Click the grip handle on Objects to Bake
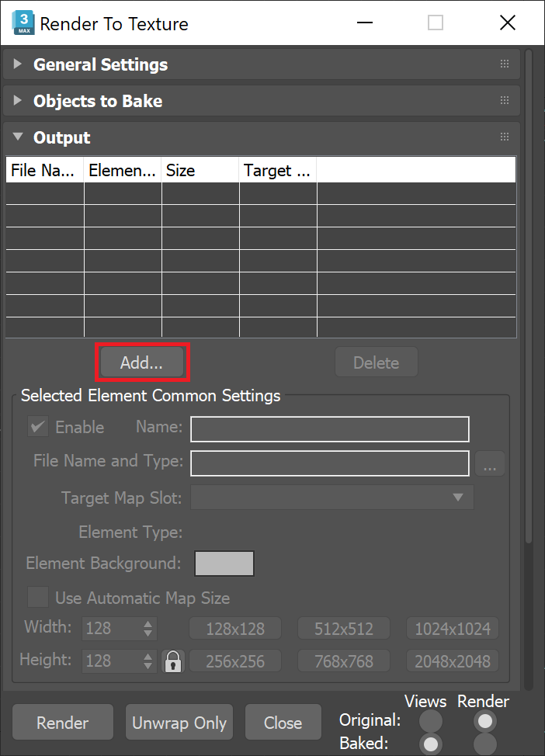The width and height of the screenshot is (545, 756). click(503, 101)
